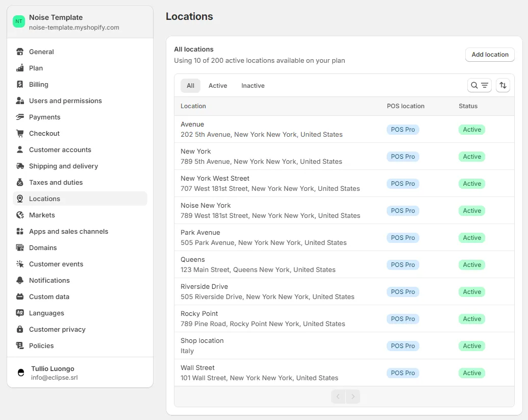Select the All filter tab
The image size is (528, 420).
click(190, 85)
